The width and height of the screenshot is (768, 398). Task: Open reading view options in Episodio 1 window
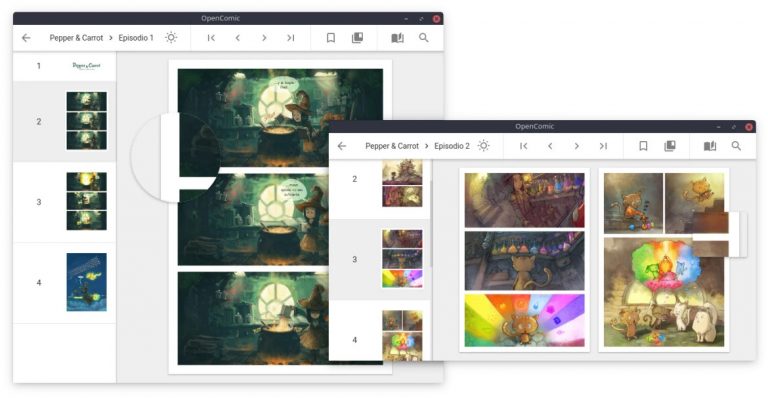[x=397, y=38]
